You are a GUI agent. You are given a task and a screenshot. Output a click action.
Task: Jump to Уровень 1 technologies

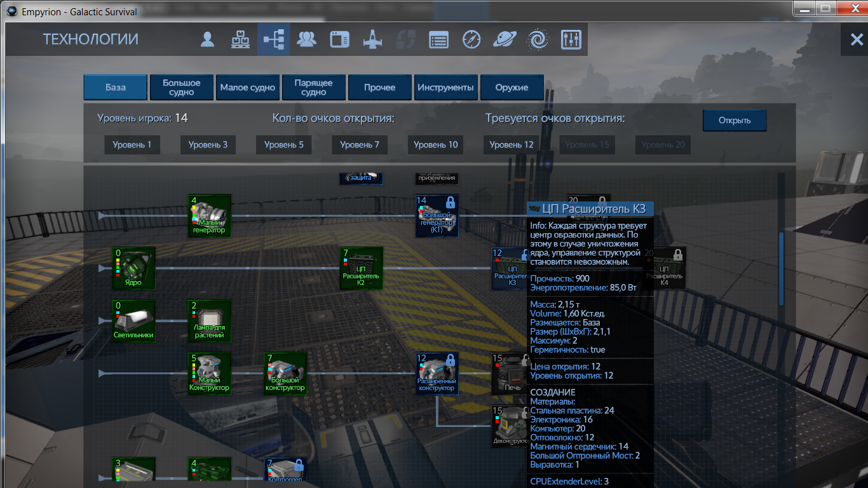[x=132, y=145]
